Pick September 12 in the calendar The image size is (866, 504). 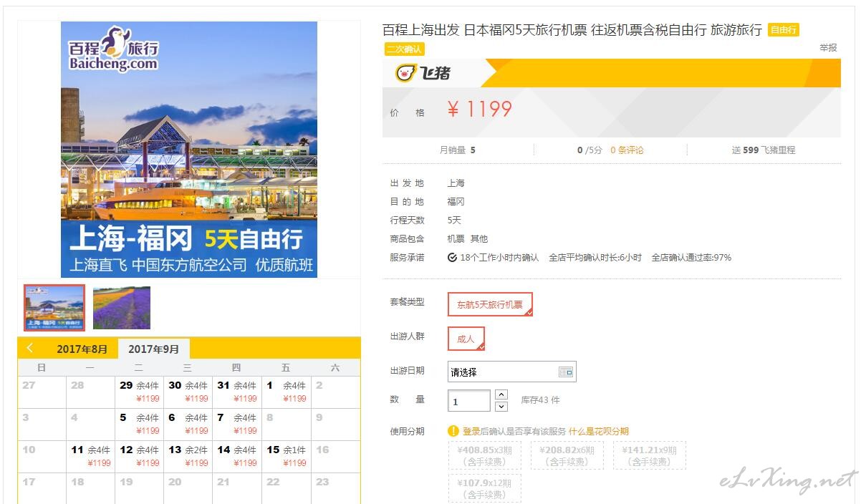click(x=139, y=456)
